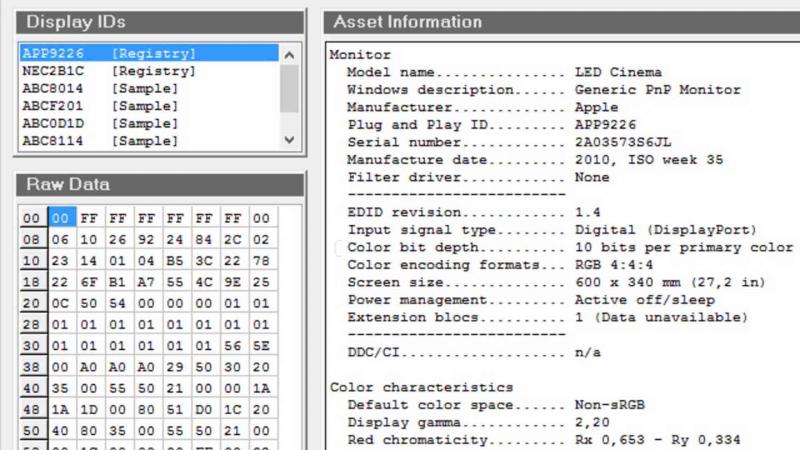Click row header 20 in Raw Data

(x=33, y=303)
